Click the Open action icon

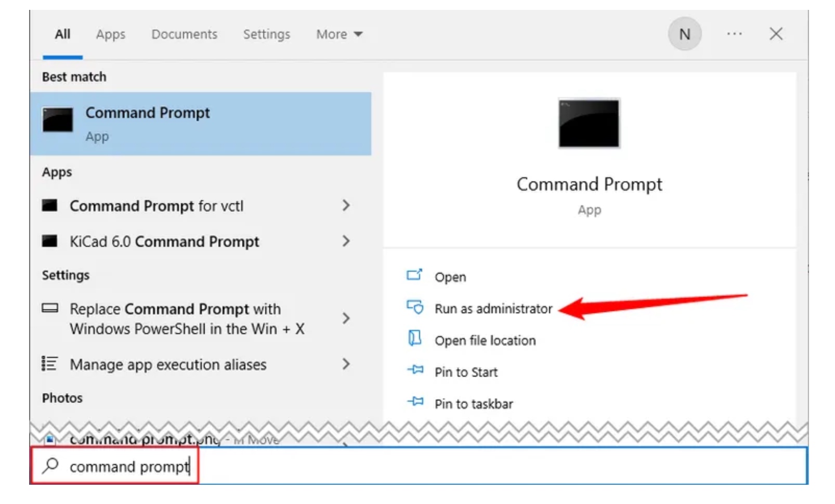tap(414, 275)
